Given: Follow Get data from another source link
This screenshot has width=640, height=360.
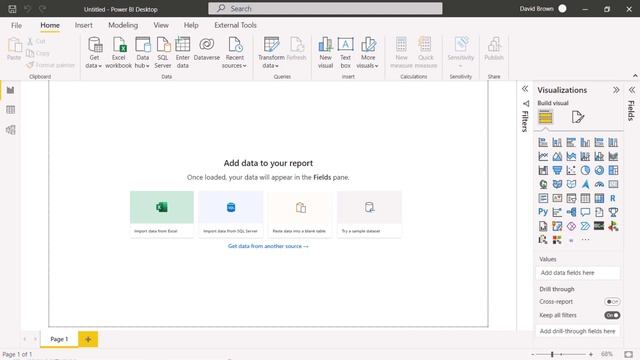Looking at the screenshot, I should pyautogui.click(x=268, y=246).
